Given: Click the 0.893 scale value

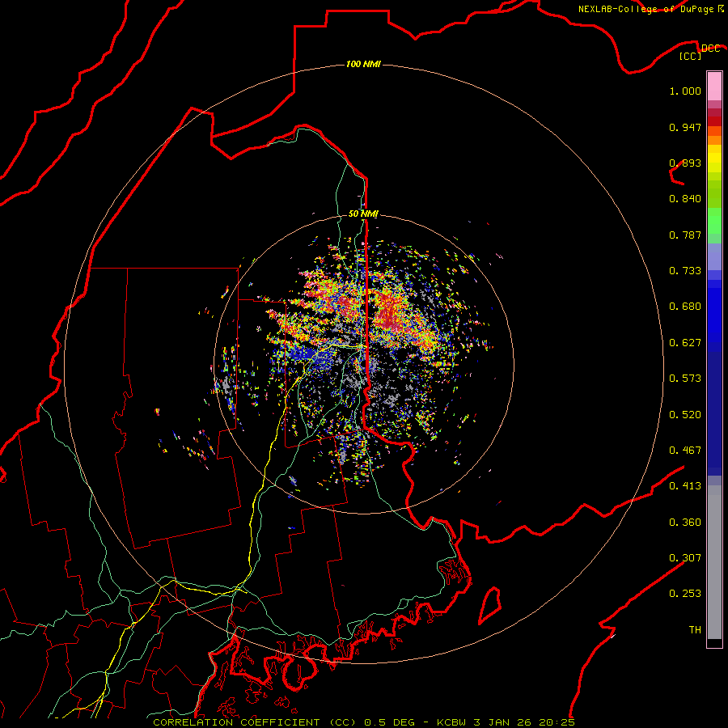Looking at the screenshot, I should (685, 163).
